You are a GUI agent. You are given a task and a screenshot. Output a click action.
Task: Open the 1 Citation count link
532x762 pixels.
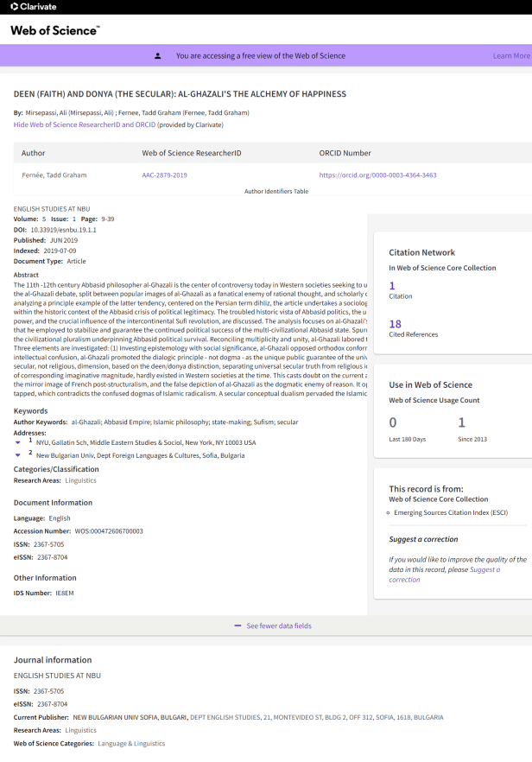coord(392,286)
